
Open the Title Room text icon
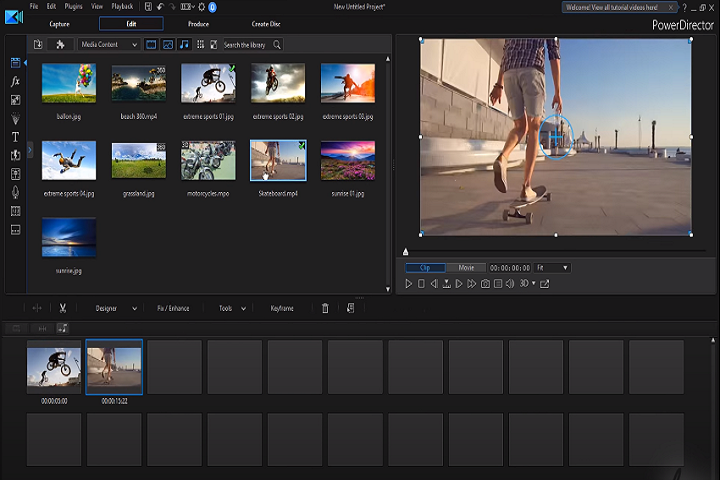click(x=15, y=136)
